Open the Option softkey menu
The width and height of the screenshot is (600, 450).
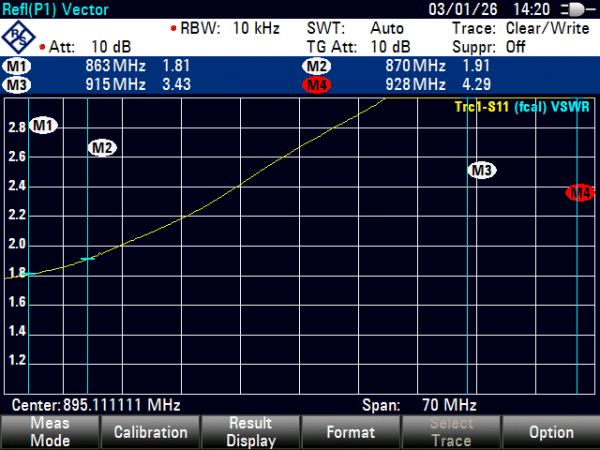(x=551, y=432)
